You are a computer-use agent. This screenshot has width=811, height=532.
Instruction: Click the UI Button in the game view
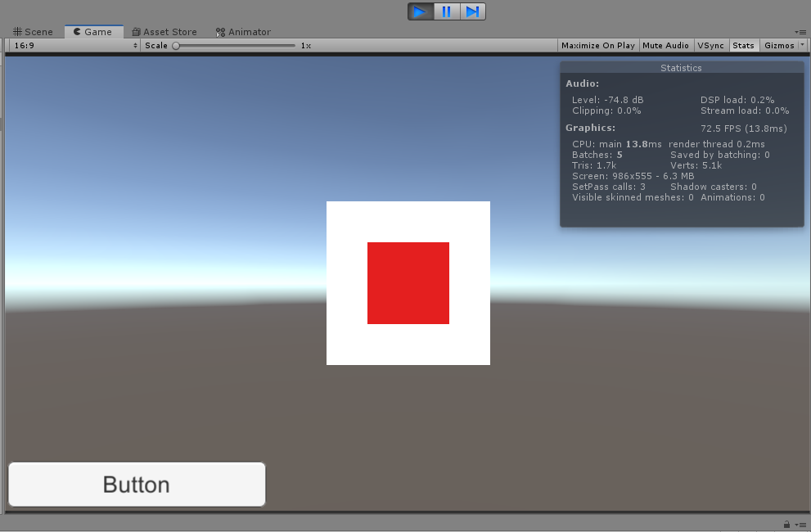click(x=137, y=485)
